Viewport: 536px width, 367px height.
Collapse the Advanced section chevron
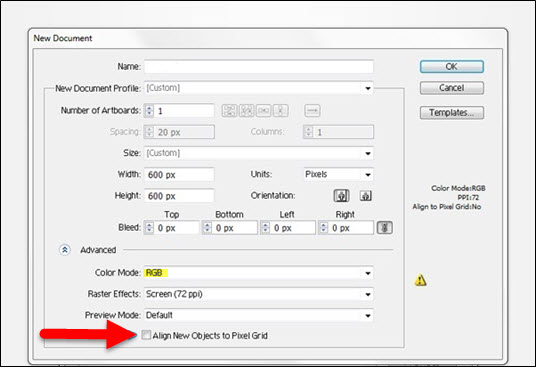tap(65, 250)
